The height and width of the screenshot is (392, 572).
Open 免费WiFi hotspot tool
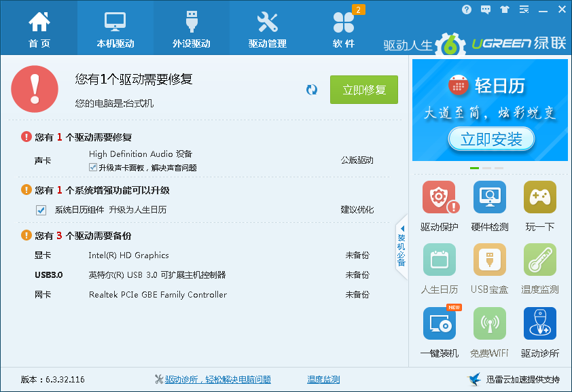pos(489,323)
